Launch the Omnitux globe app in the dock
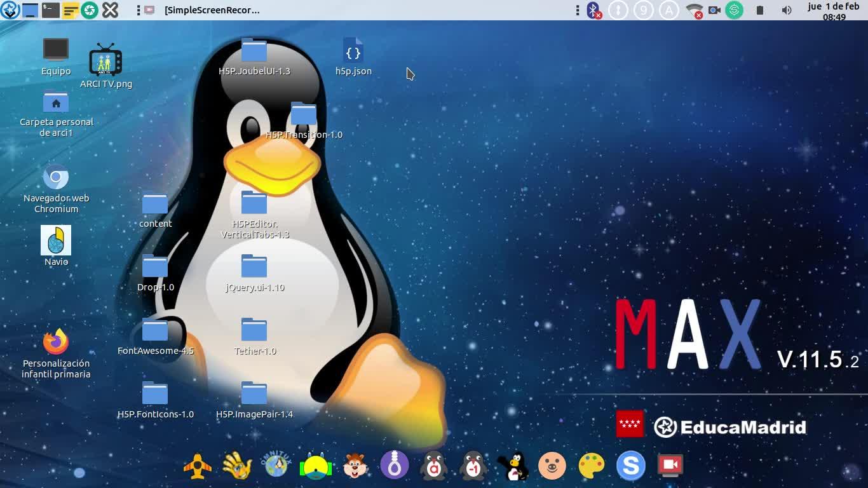Screen dimensions: 868x488 click(x=276, y=466)
